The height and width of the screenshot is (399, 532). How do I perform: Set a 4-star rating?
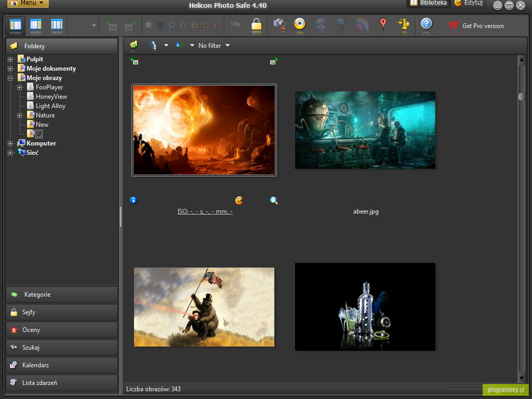(206, 25)
